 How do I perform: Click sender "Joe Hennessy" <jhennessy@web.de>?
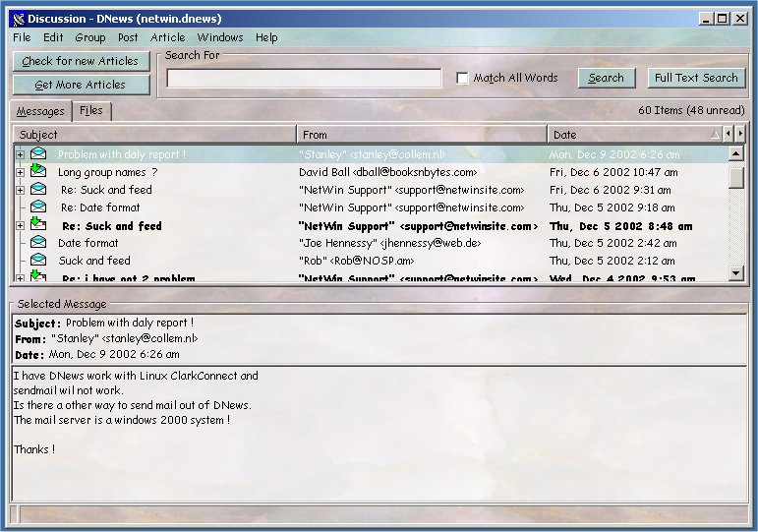pyautogui.click(x=389, y=243)
